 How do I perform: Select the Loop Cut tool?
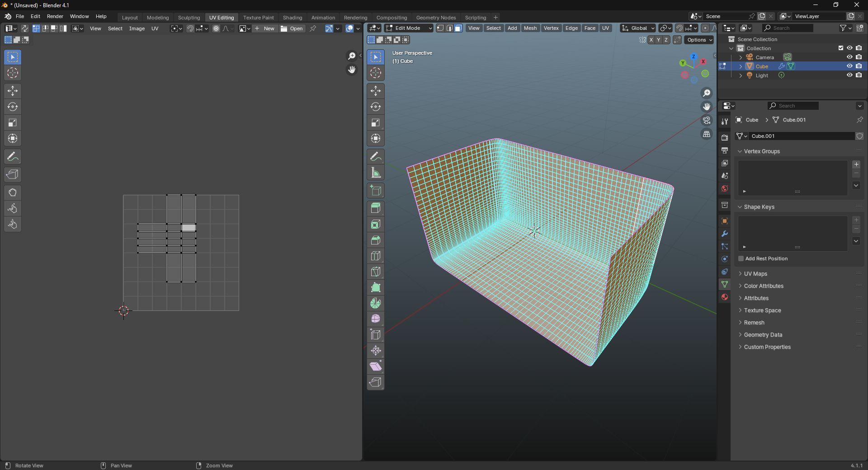376,256
